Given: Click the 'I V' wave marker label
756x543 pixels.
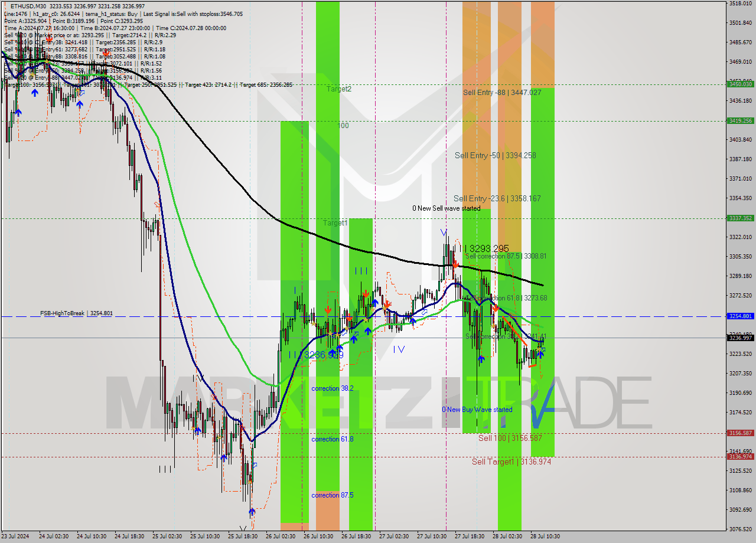Looking at the screenshot, I should tap(399, 349).
